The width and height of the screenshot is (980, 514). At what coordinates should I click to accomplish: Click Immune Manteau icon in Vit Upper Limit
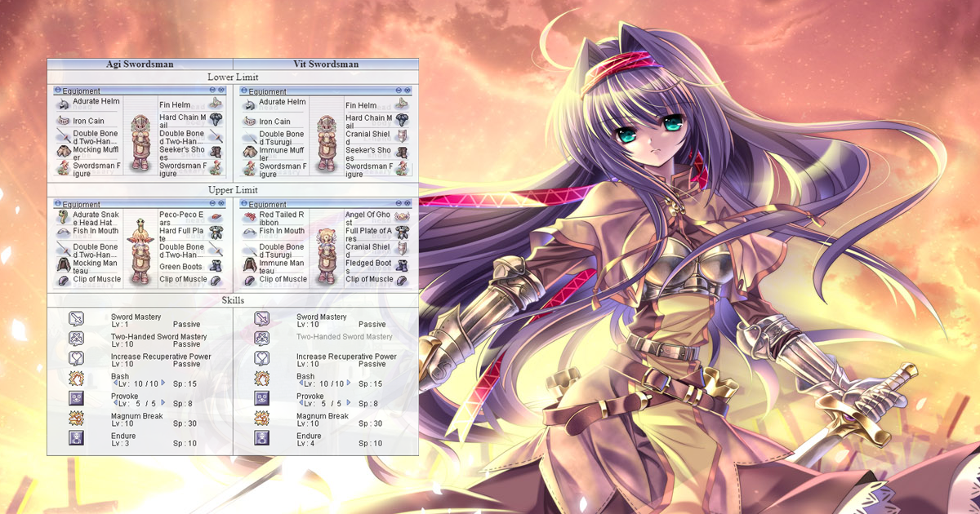click(249, 265)
